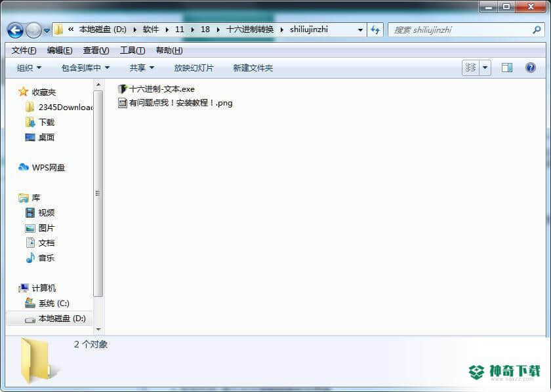Click the refresh button beside address bar
The width and height of the screenshot is (551, 392).
(x=375, y=30)
